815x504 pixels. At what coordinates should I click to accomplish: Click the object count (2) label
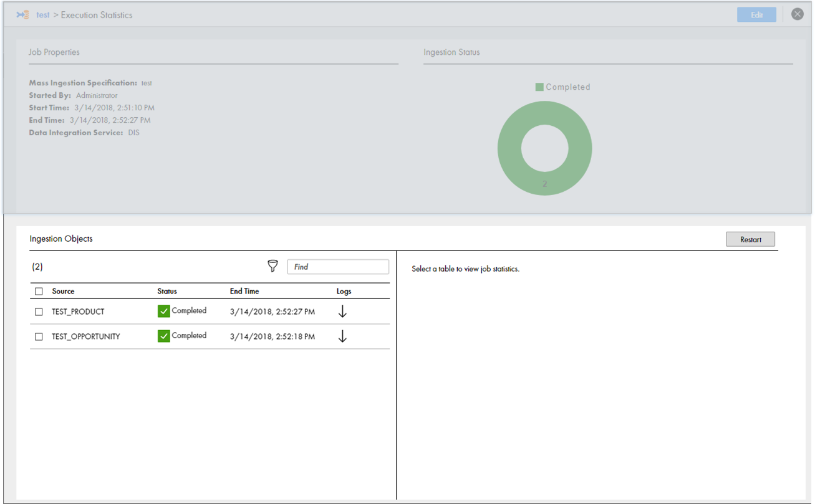(37, 267)
